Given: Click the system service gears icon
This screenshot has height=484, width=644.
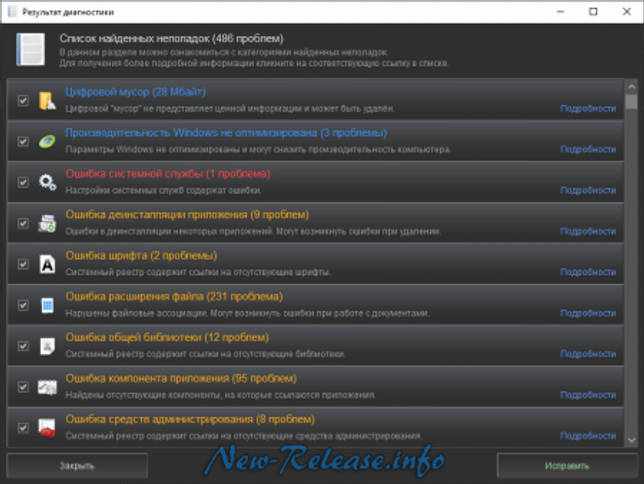Looking at the screenshot, I should tap(47, 182).
